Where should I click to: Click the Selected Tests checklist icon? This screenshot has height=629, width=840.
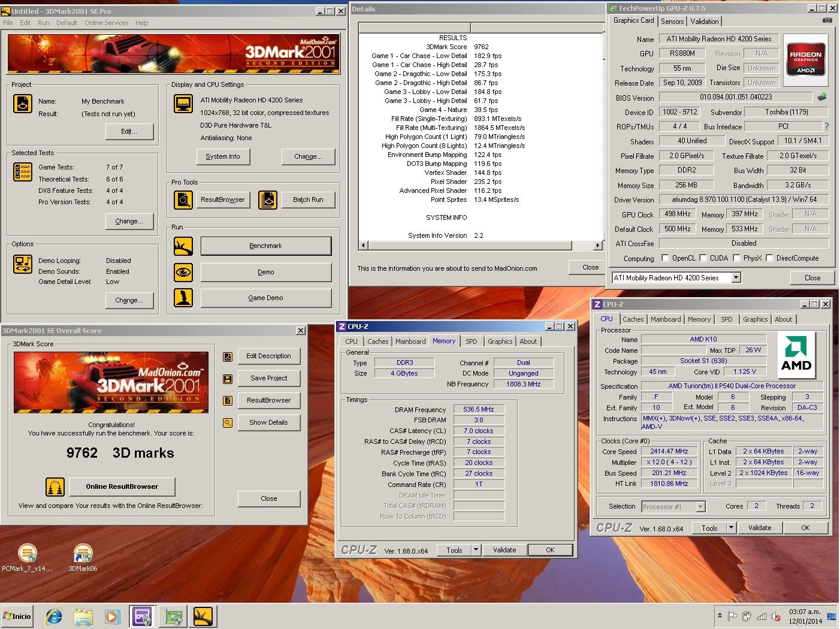(23, 172)
